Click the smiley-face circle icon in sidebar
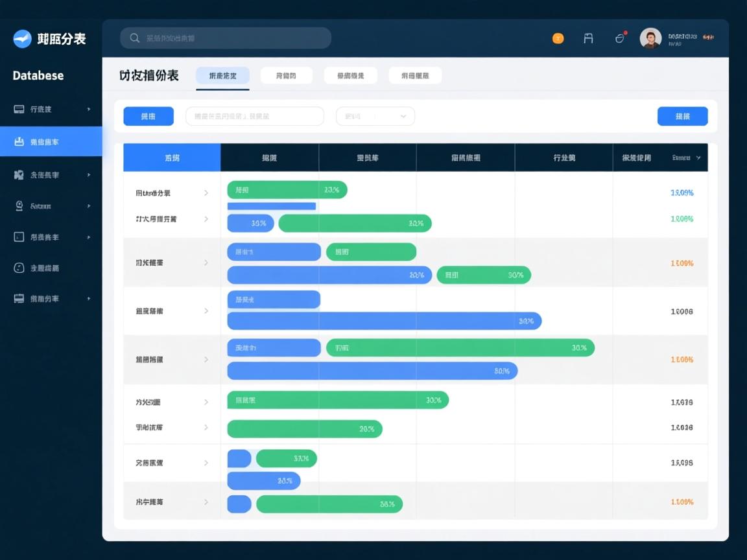This screenshot has width=747, height=560. [19, 268]
